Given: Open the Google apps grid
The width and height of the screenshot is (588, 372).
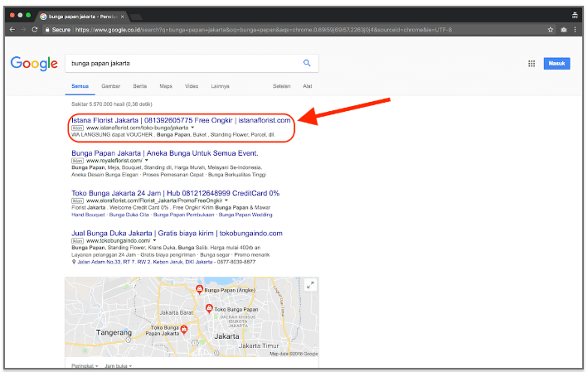Looking at the screenshot, I should tap(531, 64).
